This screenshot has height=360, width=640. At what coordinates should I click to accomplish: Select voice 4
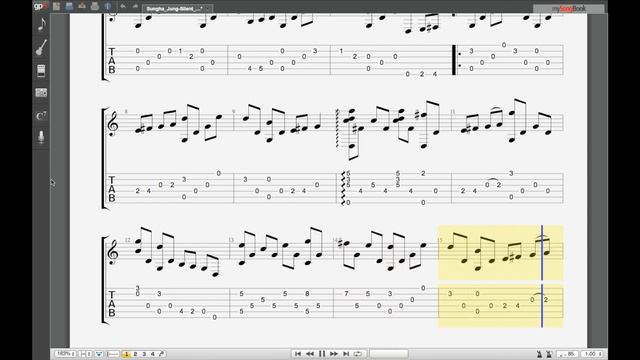coord(153,354)
